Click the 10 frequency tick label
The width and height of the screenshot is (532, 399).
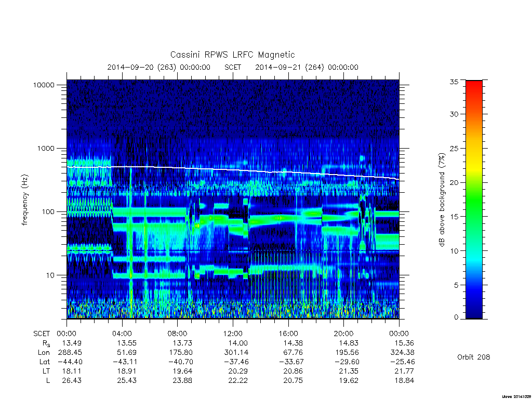(x=50, y=275)
